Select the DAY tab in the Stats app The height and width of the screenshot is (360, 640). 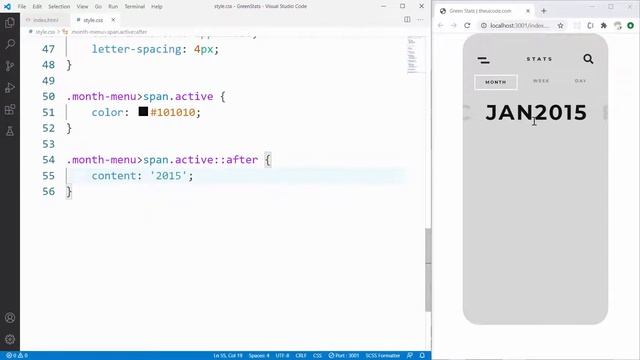[580, 81]
